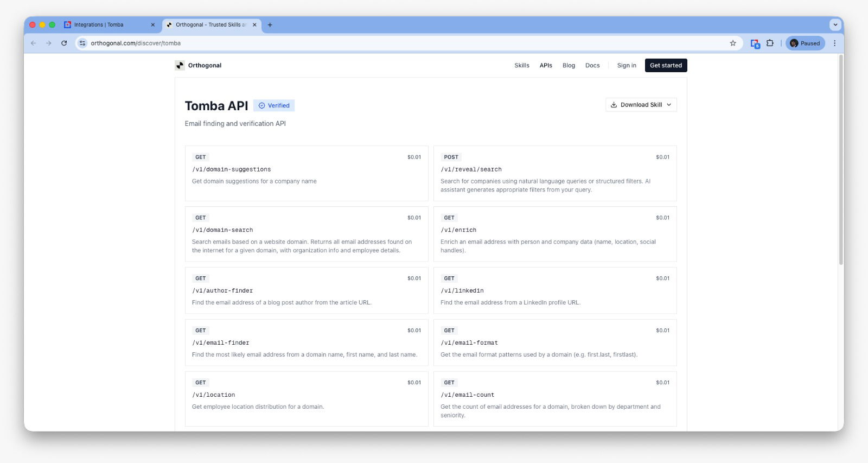Image resolution: width=868 pixels, height=463 pixels.
Task: Click the Sign in link
Action: click(627, 66)
